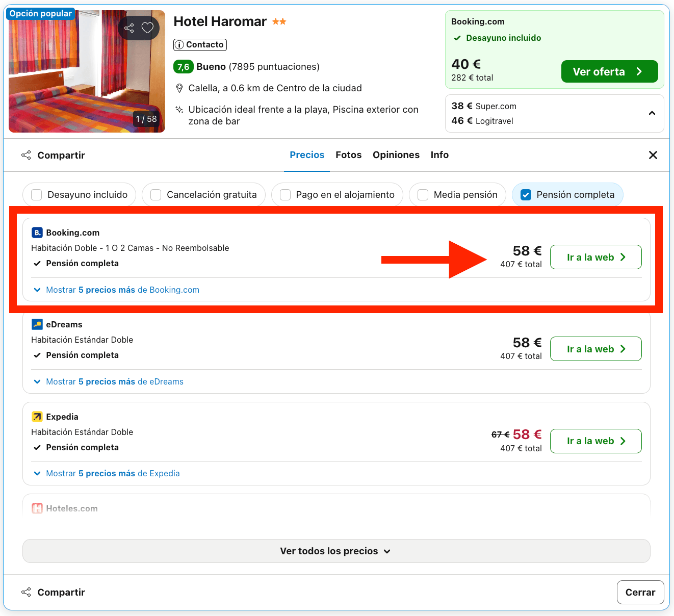Click the 7,6 rating badge

point(184,67)
